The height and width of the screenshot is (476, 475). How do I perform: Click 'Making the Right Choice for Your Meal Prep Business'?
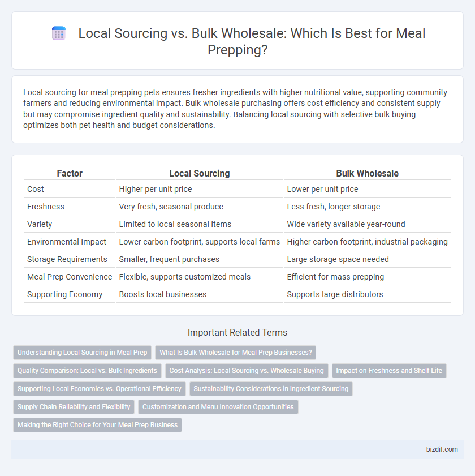[97, 425]
